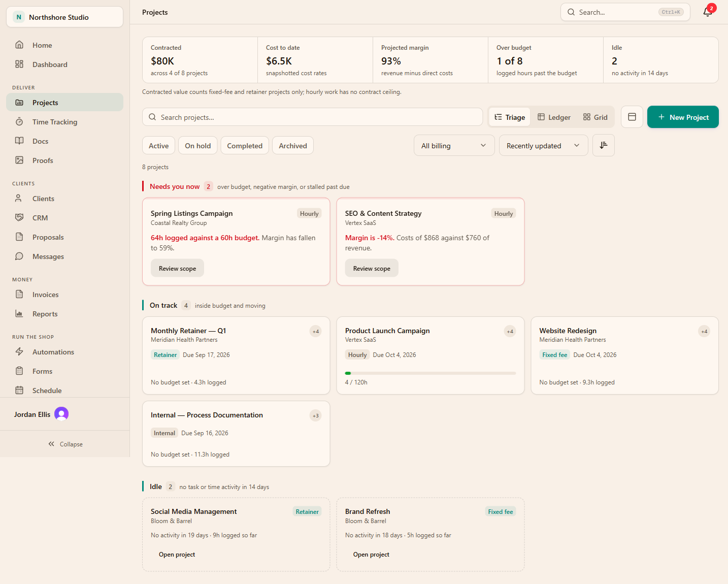This screenshot has height=584, width=728.
Task: Click the Messages chat bubble icon
Action: pos(19,256)
